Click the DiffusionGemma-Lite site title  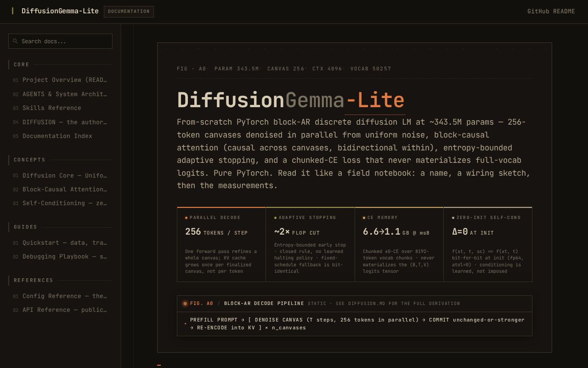click(60, 11)
